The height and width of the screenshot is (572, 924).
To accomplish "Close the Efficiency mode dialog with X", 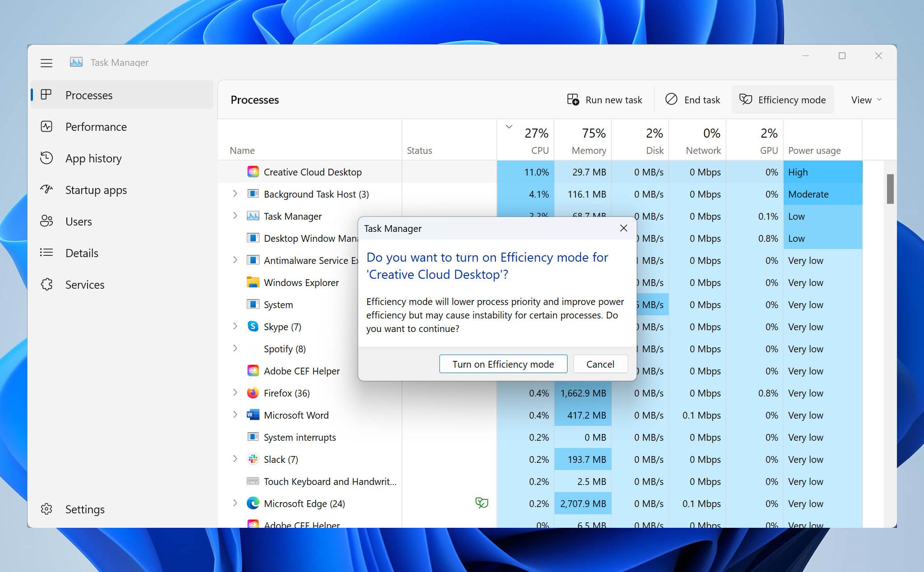I will pos(624,228).
